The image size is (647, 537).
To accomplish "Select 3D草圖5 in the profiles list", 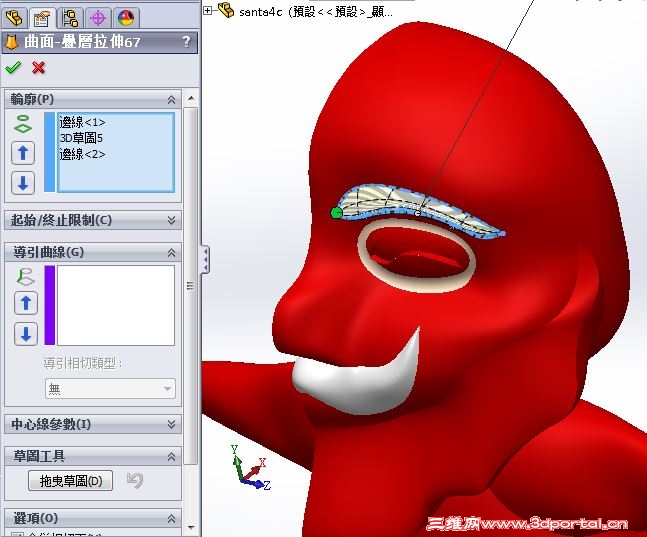I will [81, 138].
